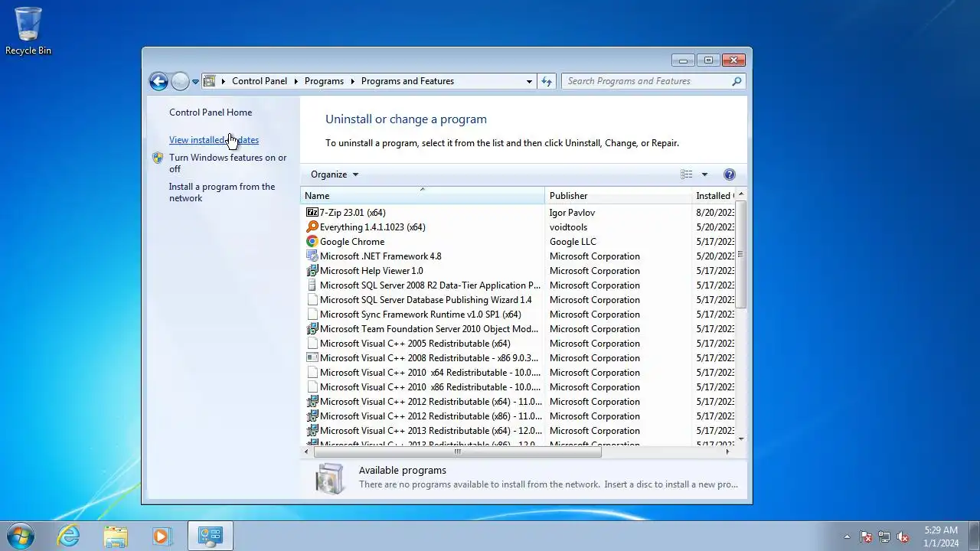Open Control Panel Home link
Viewport: 980px width, 551px height.
[211, 112]
